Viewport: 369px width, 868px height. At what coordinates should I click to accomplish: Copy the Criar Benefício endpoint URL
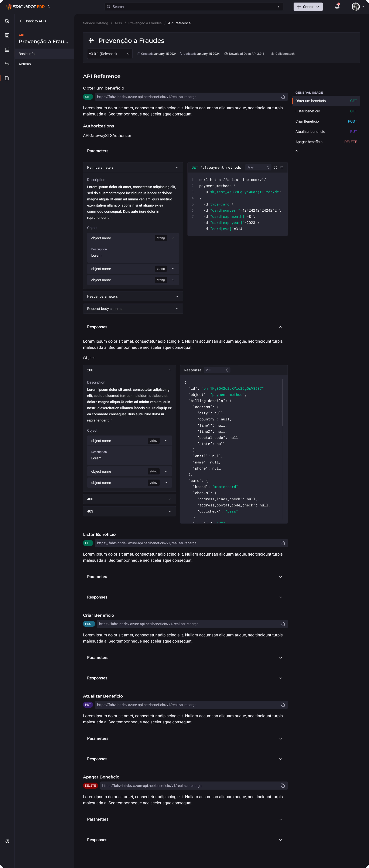click(282, 624)
